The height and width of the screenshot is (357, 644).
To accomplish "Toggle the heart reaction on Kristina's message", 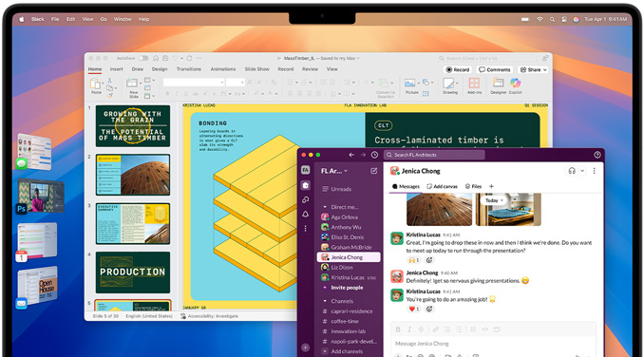I will (413, 309).
